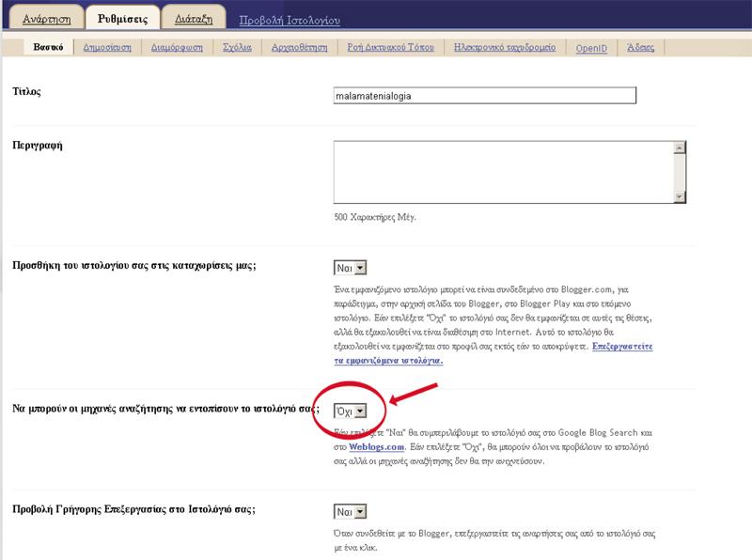This screenshot has width=752, height=560.
Task: Switch to the Διάταξη tab
Action: point(193,17)
